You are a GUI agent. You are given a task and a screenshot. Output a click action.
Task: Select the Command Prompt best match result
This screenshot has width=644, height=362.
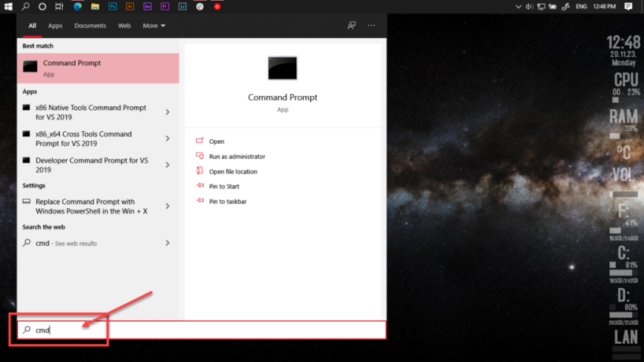tap(98, 68)
